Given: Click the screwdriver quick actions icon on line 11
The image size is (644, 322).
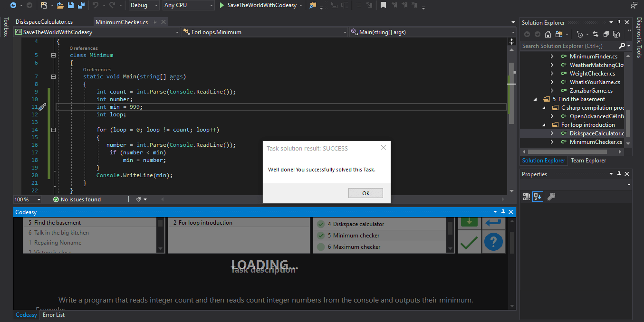Looking at the screenshot, I should coord(41,107).
